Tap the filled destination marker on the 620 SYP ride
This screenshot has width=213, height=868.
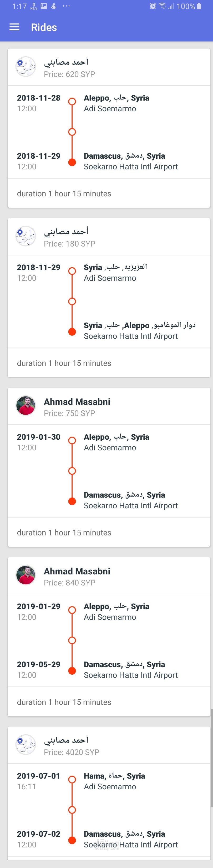(x=72, y=162)
